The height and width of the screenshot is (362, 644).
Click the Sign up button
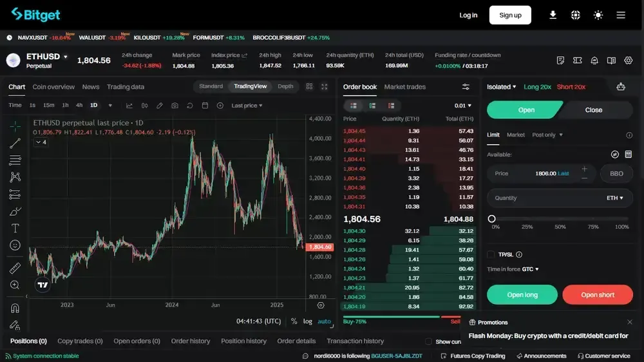tap(510, 15)
